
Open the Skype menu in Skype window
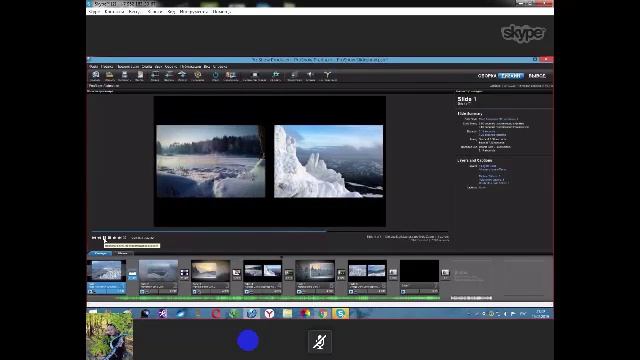[x=94, y=12]
